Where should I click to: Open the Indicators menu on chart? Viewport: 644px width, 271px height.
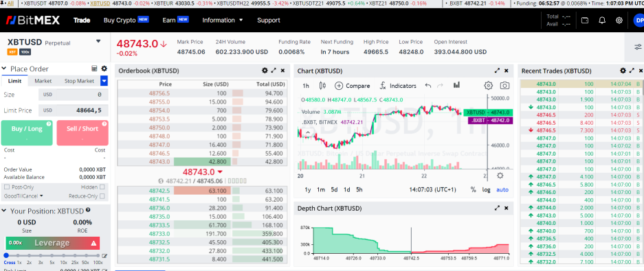point(398,86)
